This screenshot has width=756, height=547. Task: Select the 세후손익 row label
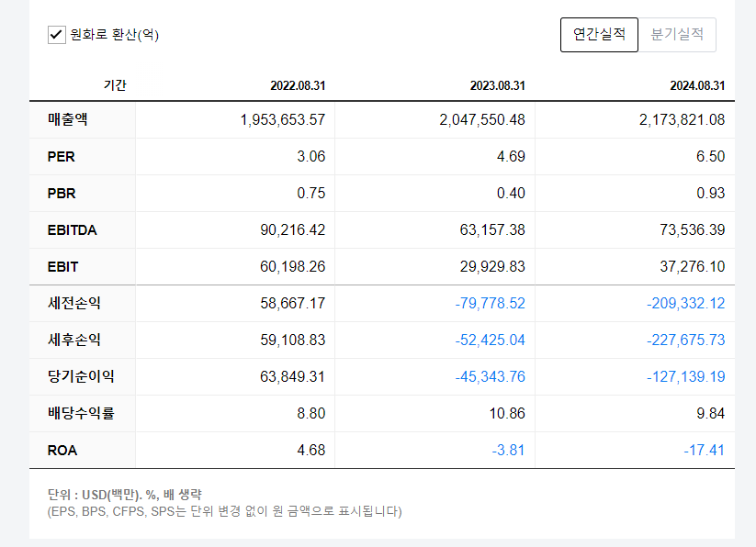tap(73, 340)
